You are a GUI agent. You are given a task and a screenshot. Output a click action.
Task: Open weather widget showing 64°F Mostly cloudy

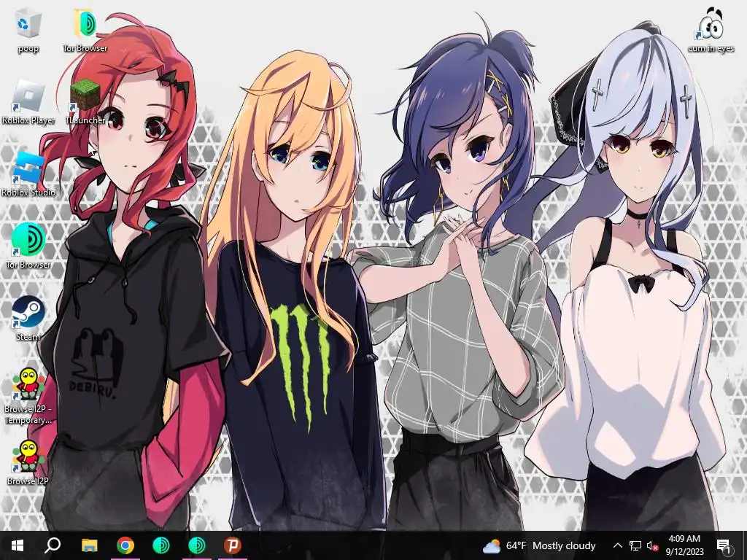click(x=539, y=545)
